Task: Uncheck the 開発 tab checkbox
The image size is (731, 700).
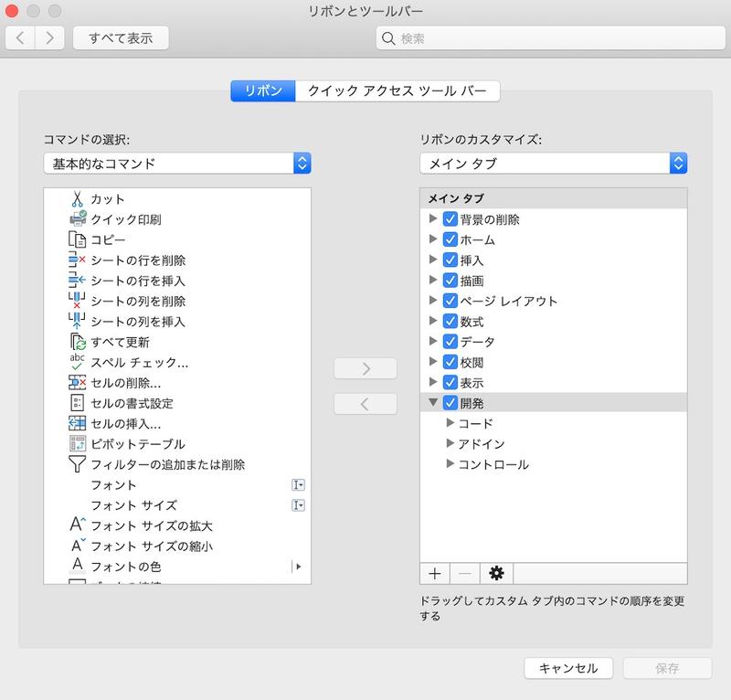Action: (450, 403)
